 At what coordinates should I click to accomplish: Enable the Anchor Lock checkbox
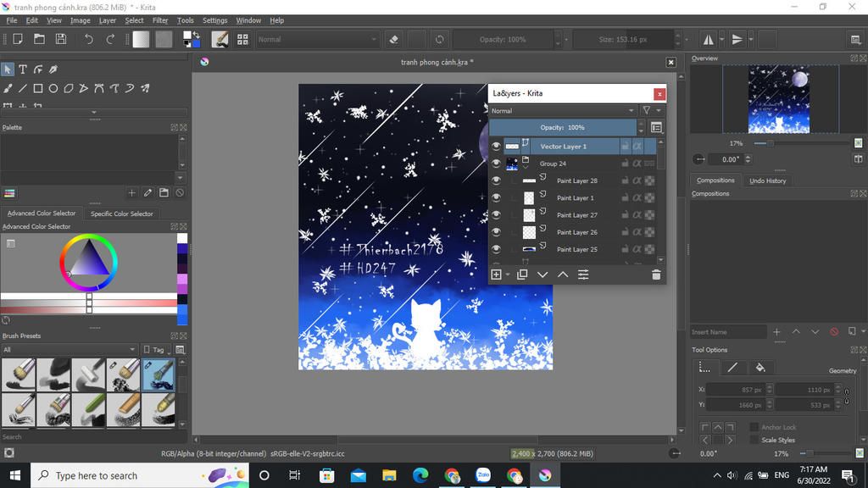754,427
